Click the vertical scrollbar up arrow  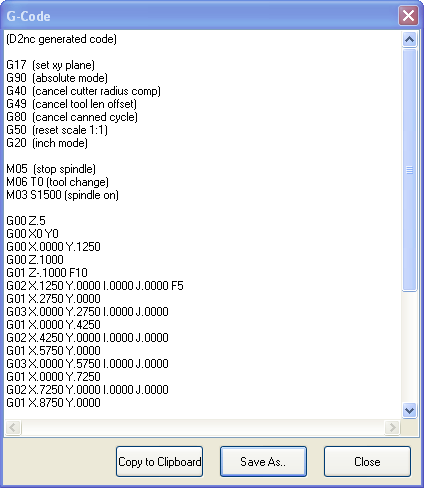[409, 40]
